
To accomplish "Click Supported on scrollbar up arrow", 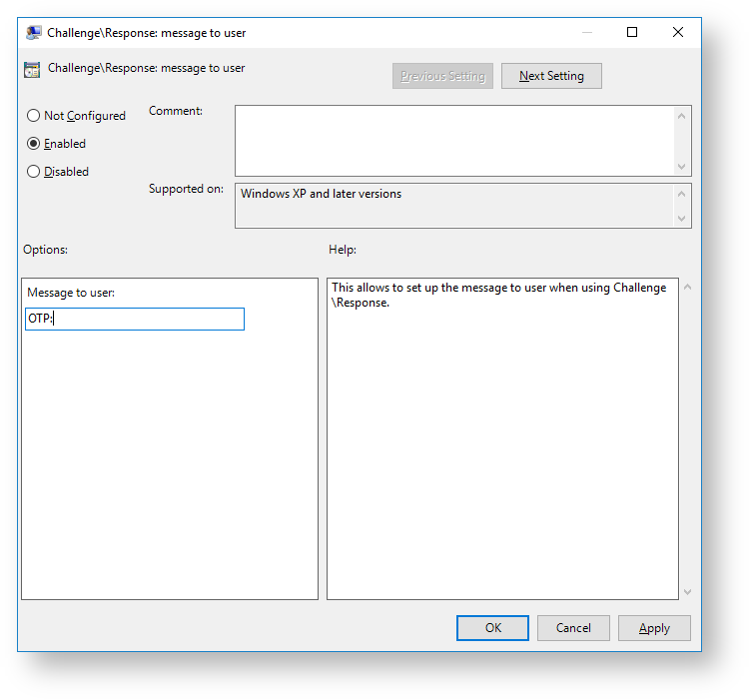I will (683, 193).
